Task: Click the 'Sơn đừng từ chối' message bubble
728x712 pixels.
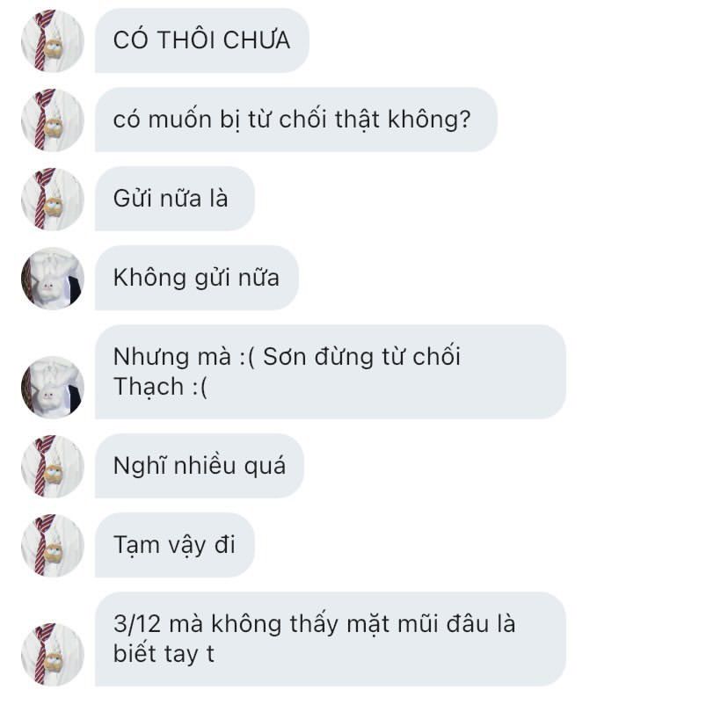Action: point(331,372)
